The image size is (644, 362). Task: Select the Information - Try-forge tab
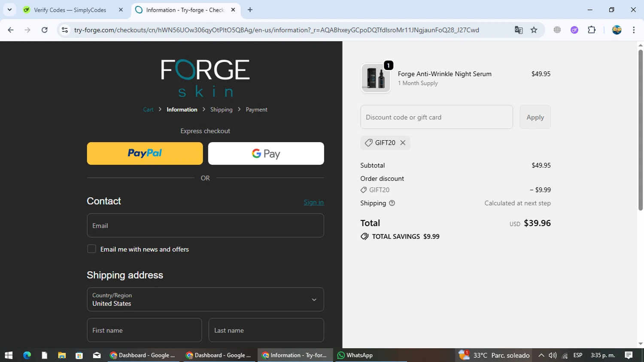pos(185,10)
